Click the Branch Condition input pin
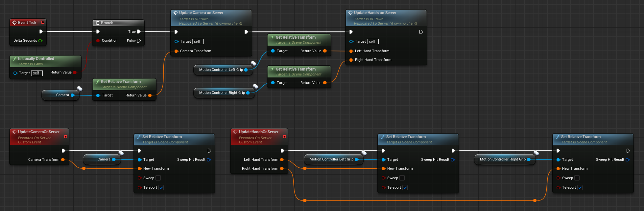The height and width of the screenshot is (211, 644). (98, 41)
